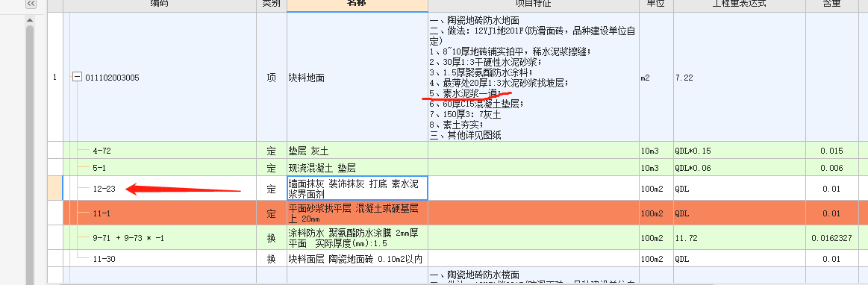This screenshot has height=285, width=868.
Task: Select row with code 11-30
Action: tap(104, 258)
